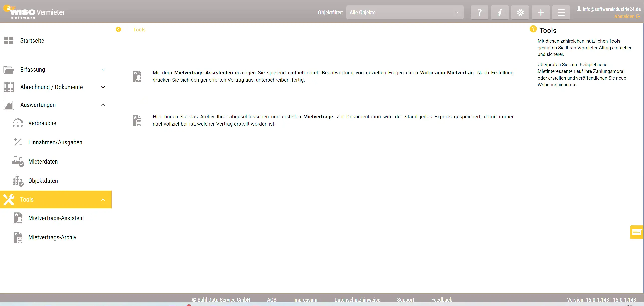Screen dimensions: 644x306
Task: Expand the Erfassung section chevron
Action: [103, 70]
